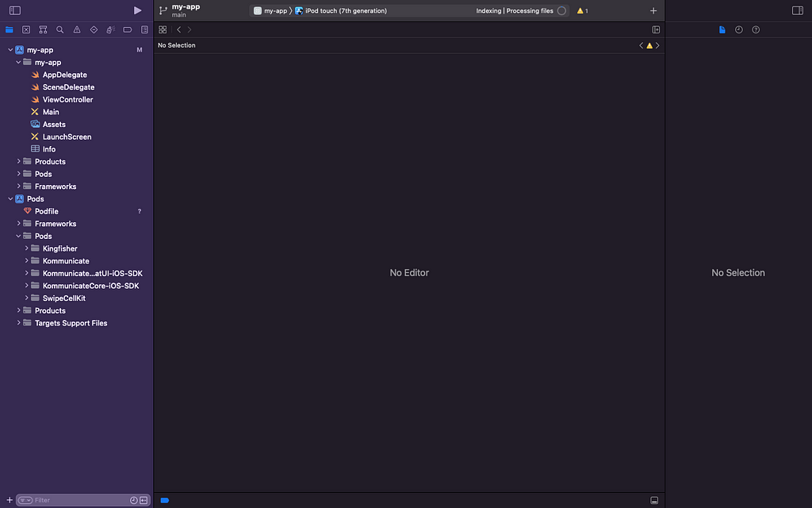Add an editor on the right
The height and width of the screenshot is (508, 812).
coord(656,29)
